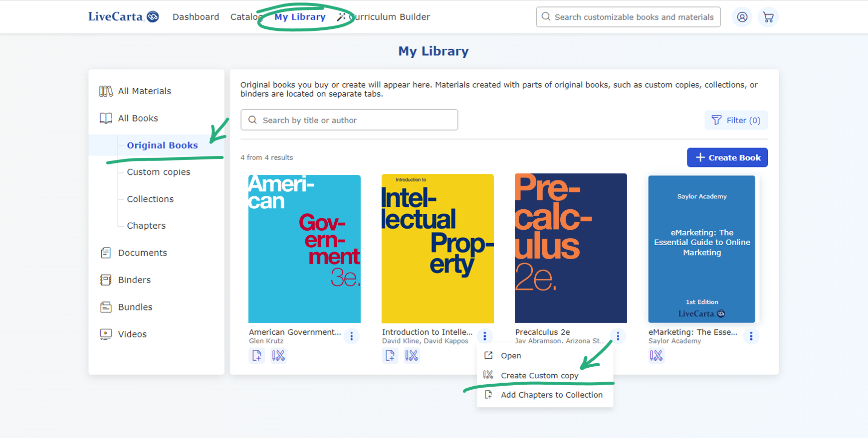
Task: Open more options for eMarketing book
Action: [751, 336]
